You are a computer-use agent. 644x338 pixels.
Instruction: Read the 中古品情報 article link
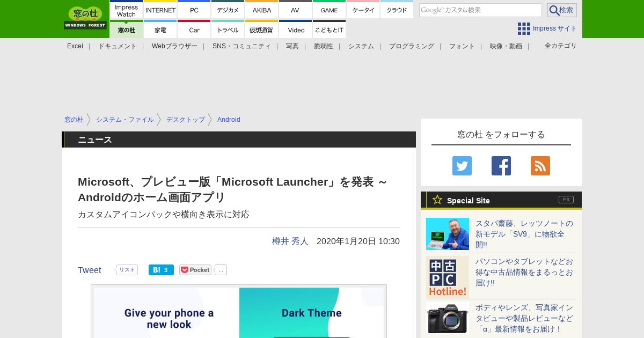click(524, 272)
